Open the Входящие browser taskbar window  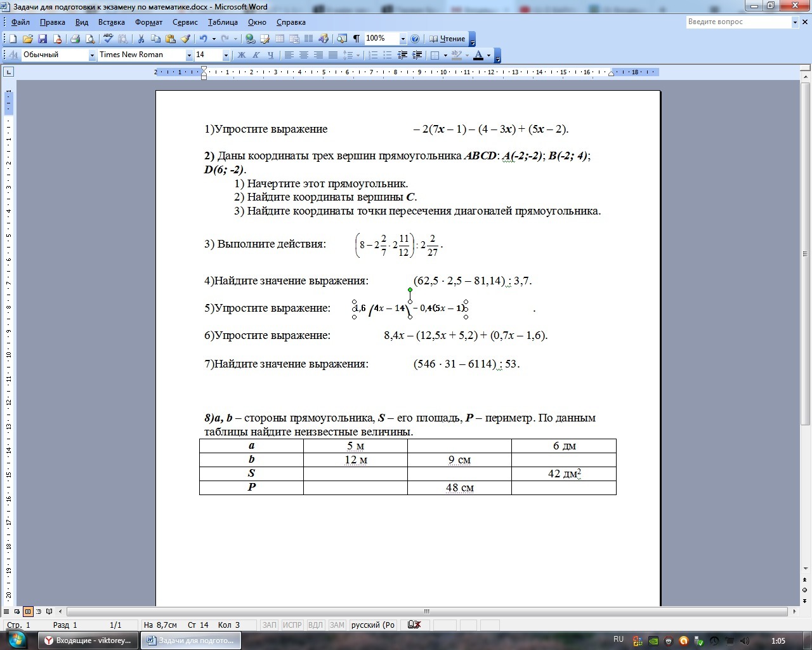88,640
